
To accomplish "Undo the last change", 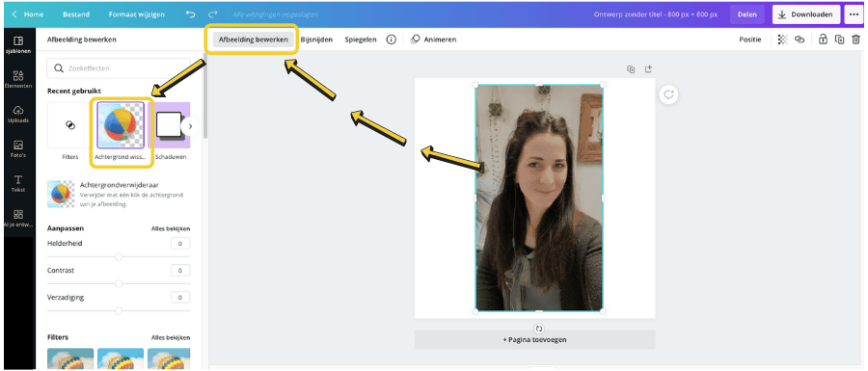I will (190, 14).
